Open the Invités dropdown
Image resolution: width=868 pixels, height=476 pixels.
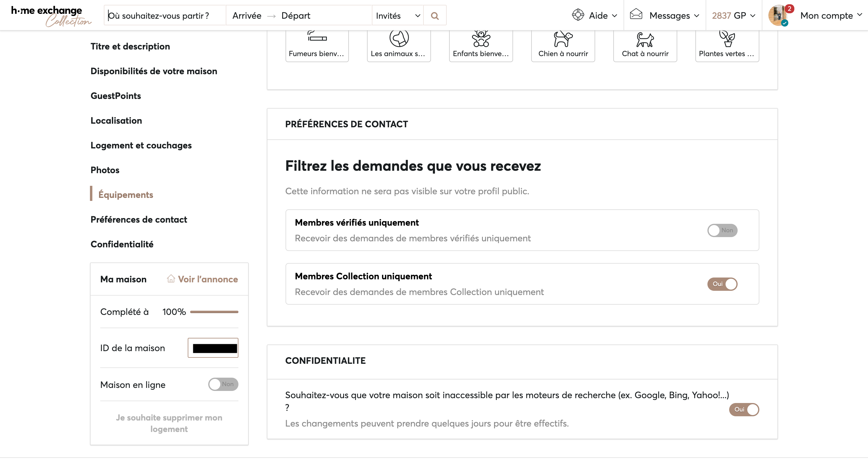[397, 16]
